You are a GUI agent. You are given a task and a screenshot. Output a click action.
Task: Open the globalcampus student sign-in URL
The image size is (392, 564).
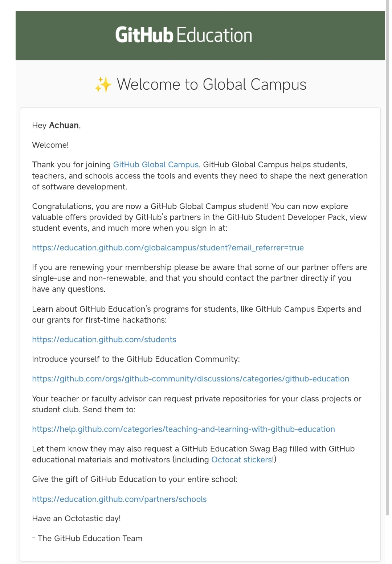(x=168, y=248)
